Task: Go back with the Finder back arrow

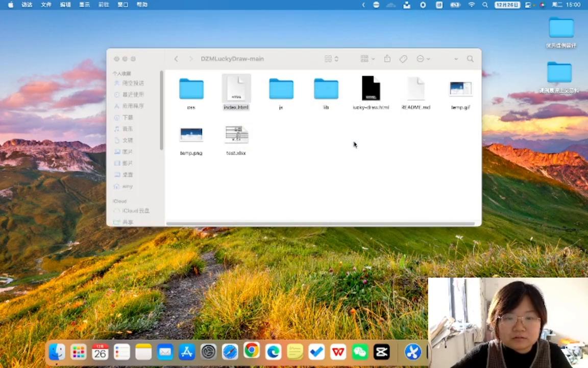Action: (176, 59)
